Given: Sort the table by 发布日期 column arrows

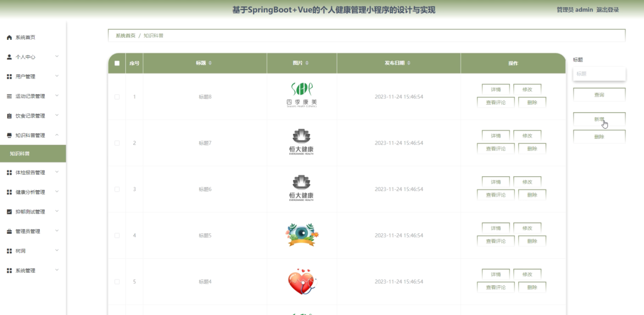Looking at the screenshot, I should click(409, 63).
